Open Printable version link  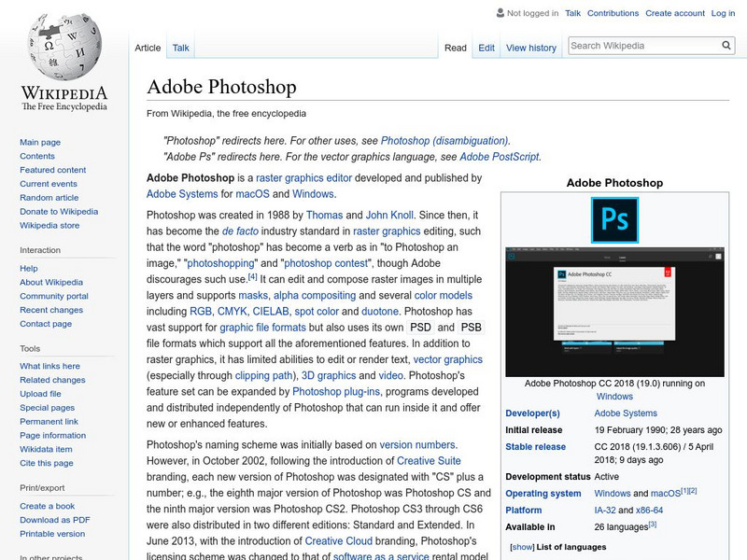[x=52, y=534]
